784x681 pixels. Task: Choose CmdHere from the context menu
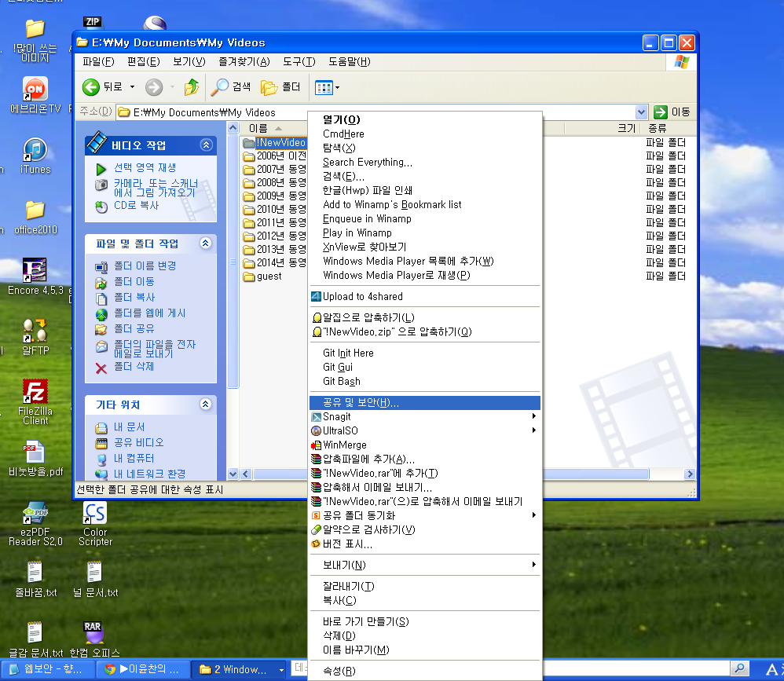tap(424, 134)
